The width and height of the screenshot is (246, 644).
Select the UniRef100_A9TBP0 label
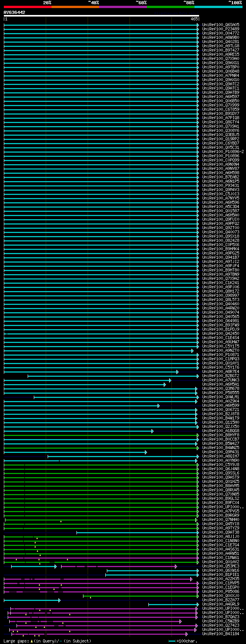(x=221, y=67)
